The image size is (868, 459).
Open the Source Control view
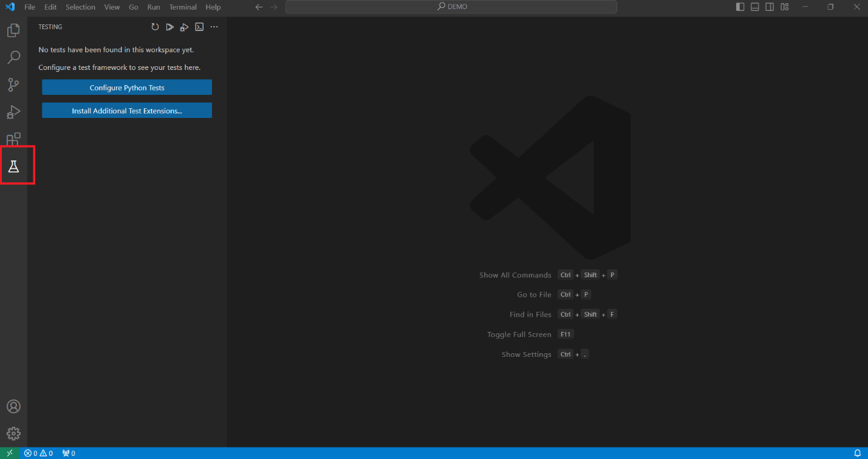tap(13, 85)
